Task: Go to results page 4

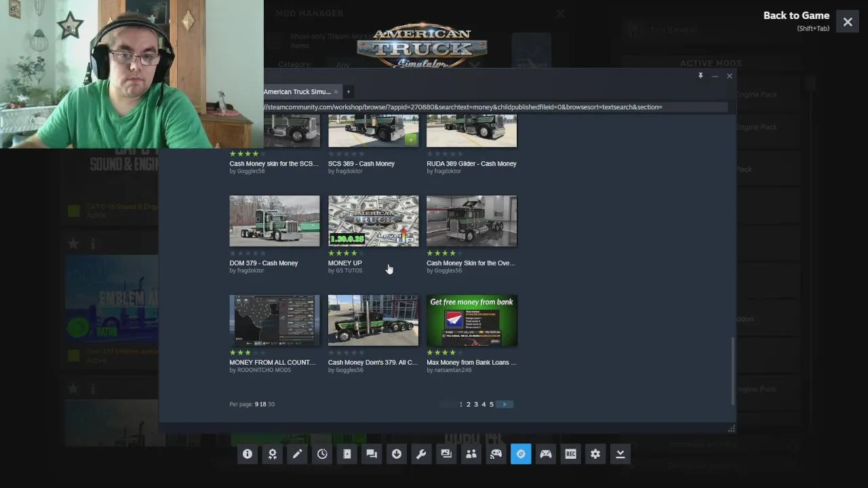Action: pyautogui.click(x=484, y=404)
